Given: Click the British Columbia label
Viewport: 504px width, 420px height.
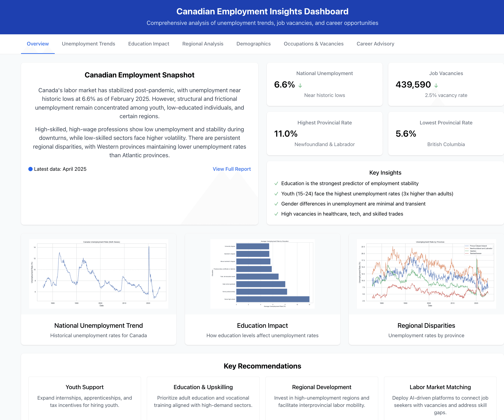Looking at the screenshot, I should [446, 144].
